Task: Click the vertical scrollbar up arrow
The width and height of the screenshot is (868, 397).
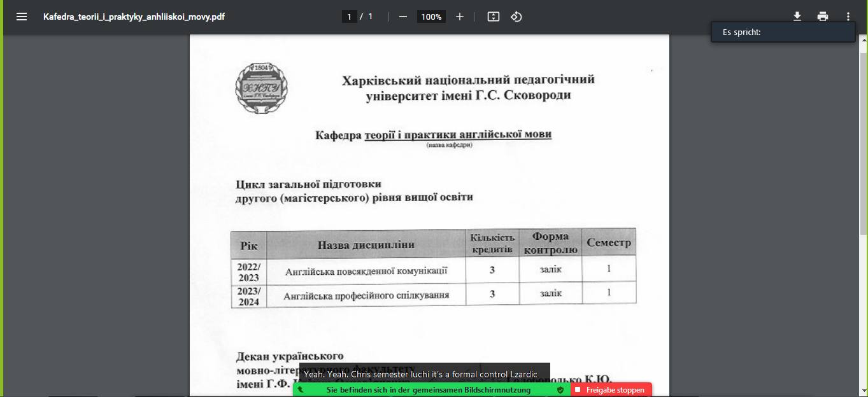Action: click(x=863, y=39)
